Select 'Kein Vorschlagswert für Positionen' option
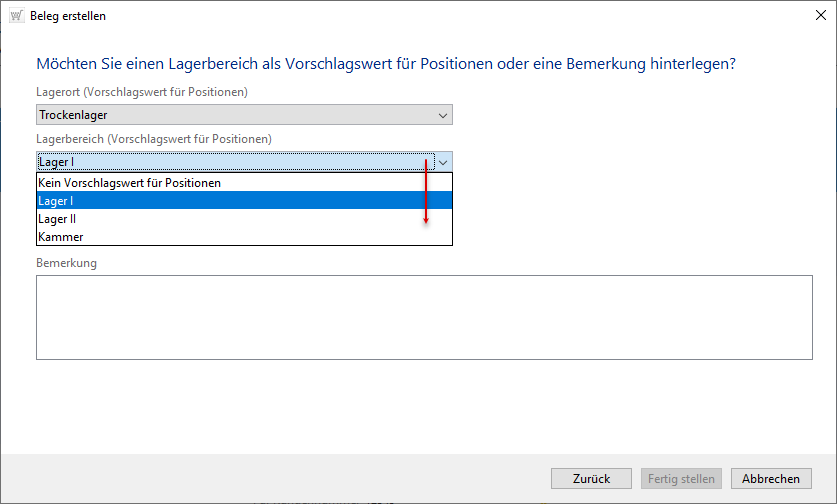 (129, 183)
